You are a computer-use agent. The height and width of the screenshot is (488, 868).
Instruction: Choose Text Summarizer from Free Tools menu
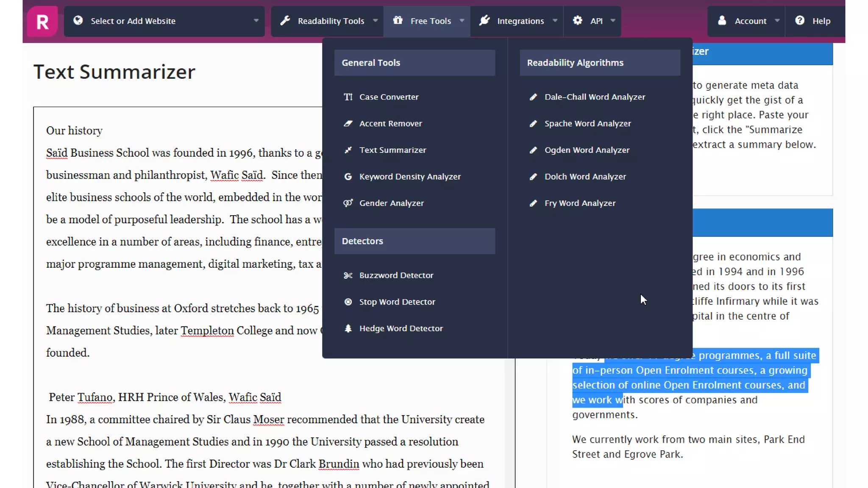coord(392,150)
